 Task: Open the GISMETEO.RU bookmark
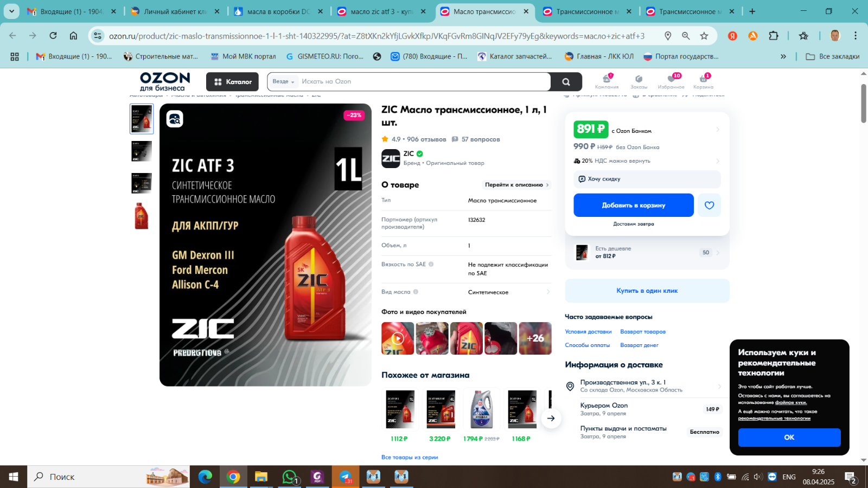324,56
